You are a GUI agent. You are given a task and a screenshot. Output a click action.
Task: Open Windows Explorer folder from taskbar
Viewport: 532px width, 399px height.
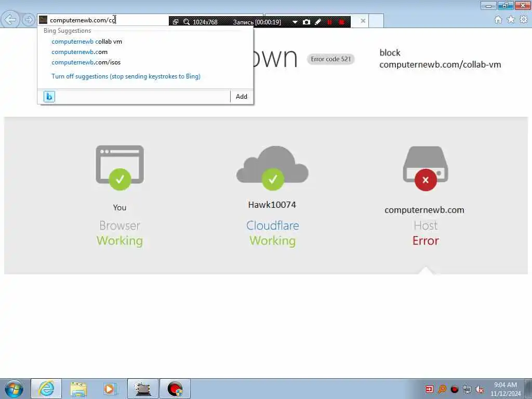[78, 389]
